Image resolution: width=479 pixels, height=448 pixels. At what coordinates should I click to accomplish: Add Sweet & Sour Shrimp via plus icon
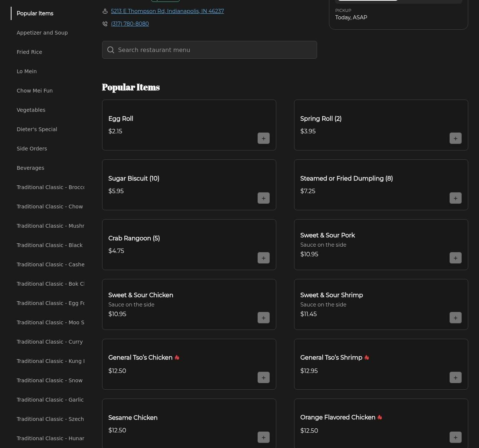coord(455,318)
